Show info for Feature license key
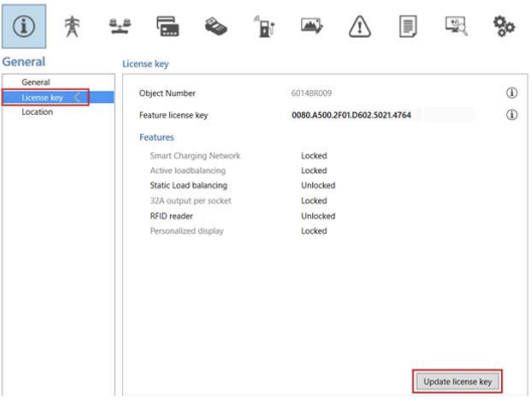This screenshot has width=532, height=401. click(x=511, y=115)
